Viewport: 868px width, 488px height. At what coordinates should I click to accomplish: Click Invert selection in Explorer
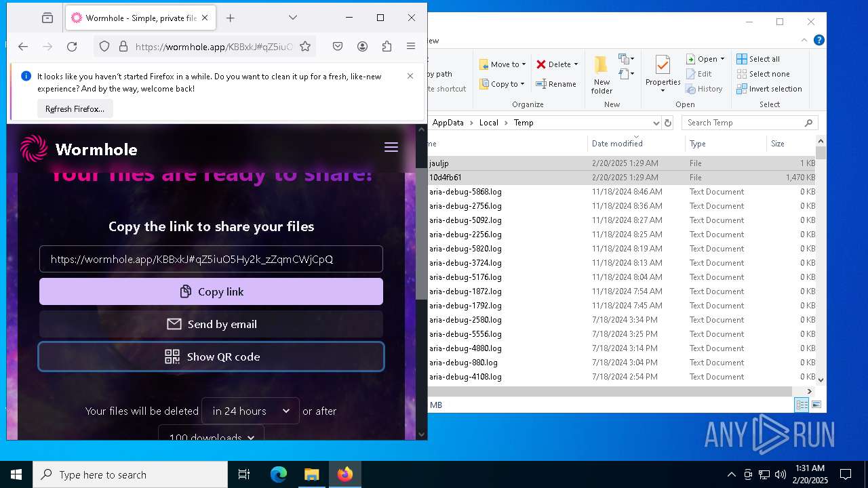769,89
